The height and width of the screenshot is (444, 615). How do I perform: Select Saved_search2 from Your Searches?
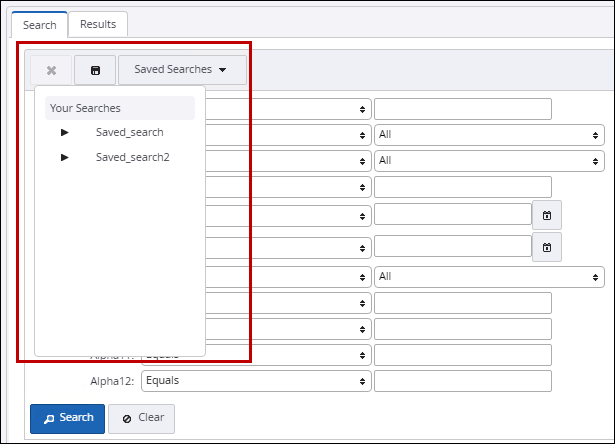click(x=132, y=157)
